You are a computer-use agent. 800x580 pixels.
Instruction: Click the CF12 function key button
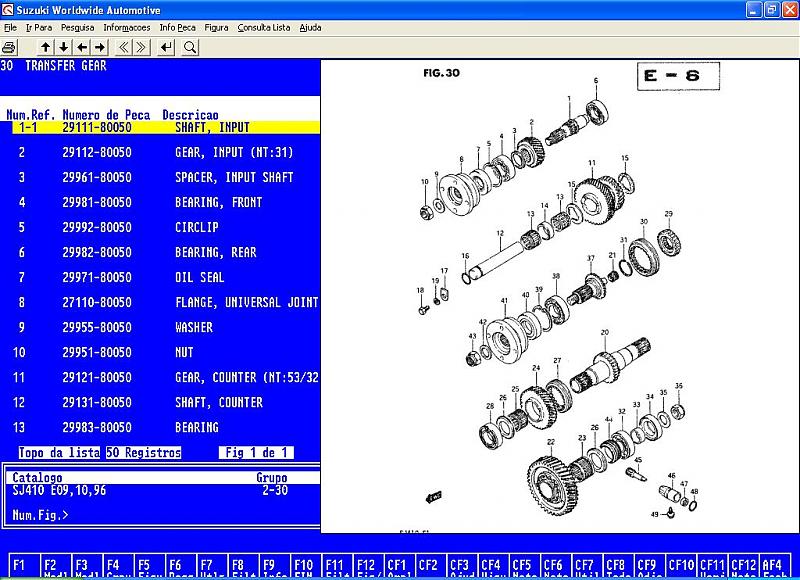tap(743, 565)
